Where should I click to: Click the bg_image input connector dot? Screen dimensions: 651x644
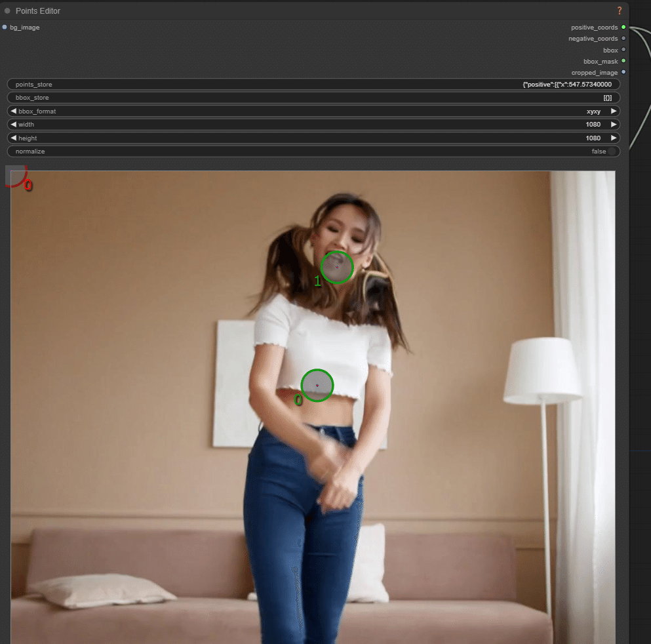(5, 27)
